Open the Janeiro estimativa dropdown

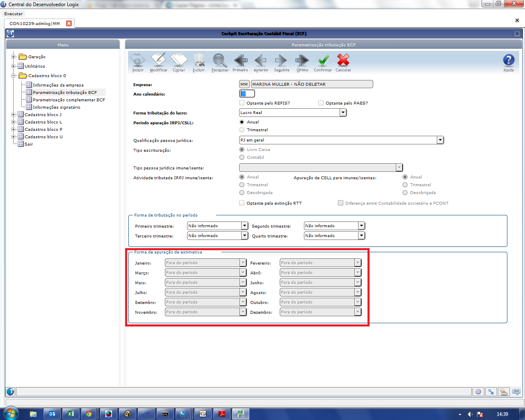pos(243,262)
